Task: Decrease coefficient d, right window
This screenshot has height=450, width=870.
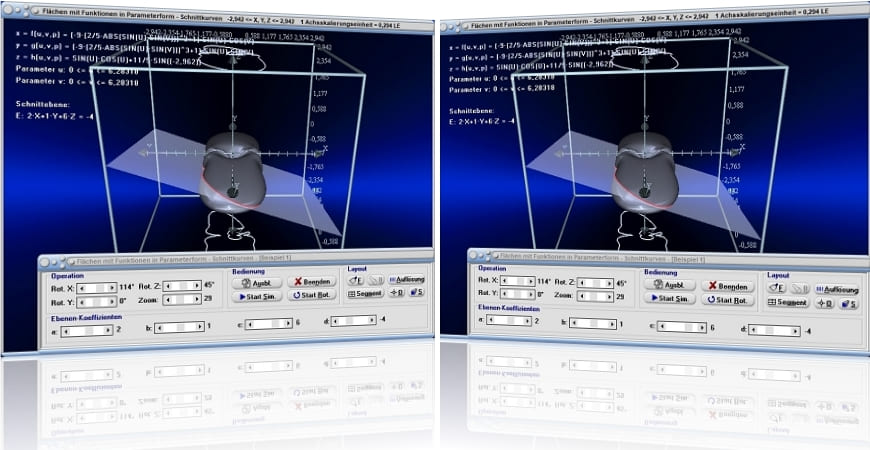Action: click(x=753, y=330)
